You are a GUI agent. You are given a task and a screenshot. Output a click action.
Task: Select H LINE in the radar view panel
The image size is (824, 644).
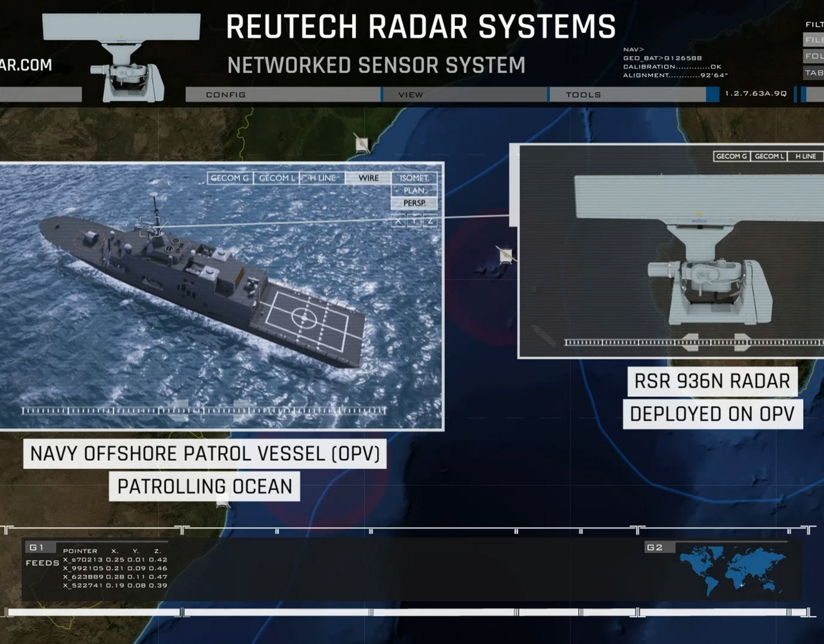coord(805,156)
